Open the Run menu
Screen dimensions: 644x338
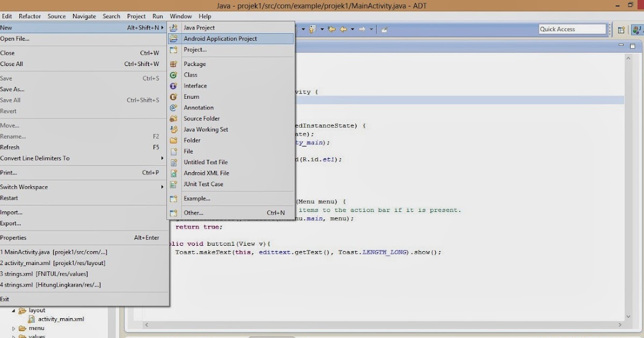pos(158,17)
